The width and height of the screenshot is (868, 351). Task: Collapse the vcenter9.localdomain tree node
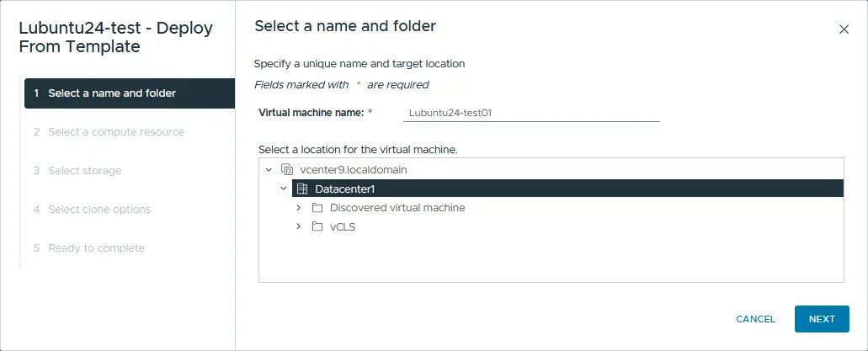269,169
